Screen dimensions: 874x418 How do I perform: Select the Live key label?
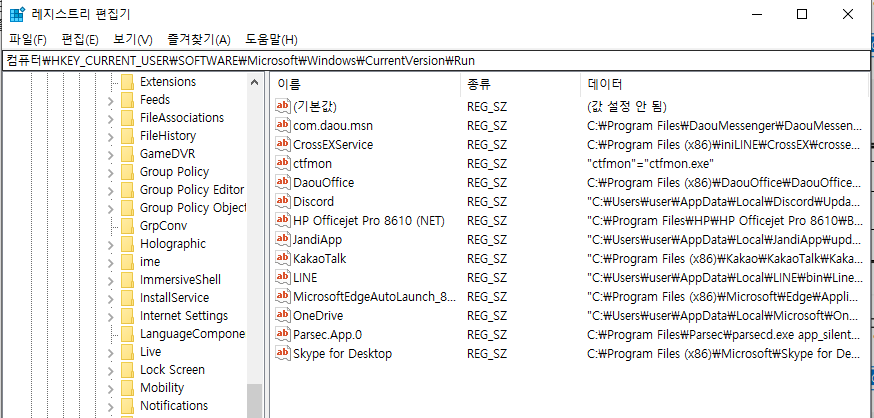click(x=150, y=352)
